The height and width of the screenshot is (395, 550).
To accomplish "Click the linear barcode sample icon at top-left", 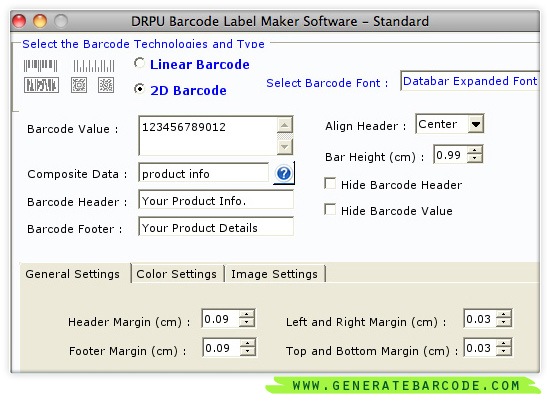I will [x=41, y=66].
